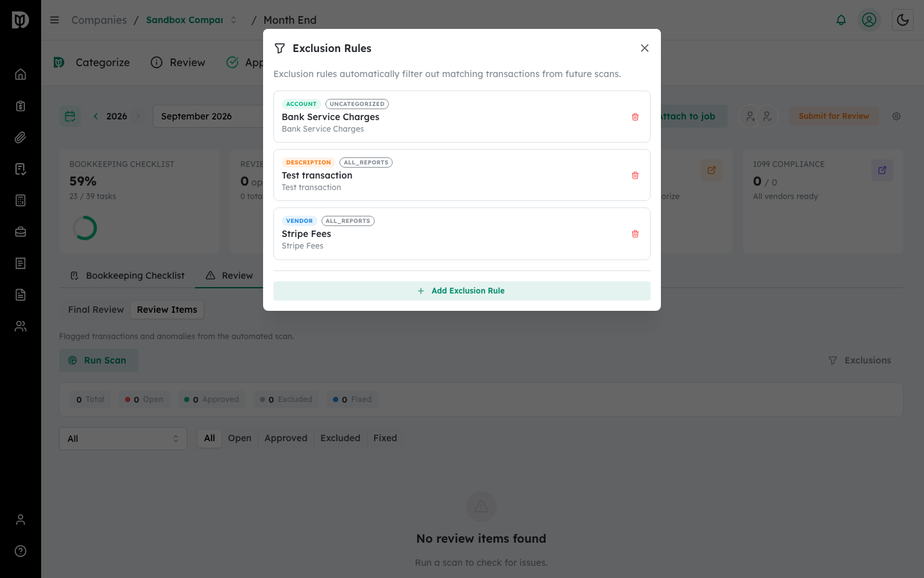Click Run Scan button
The width and height of the screenshot is (924, 578).
[x=99, y=360]
